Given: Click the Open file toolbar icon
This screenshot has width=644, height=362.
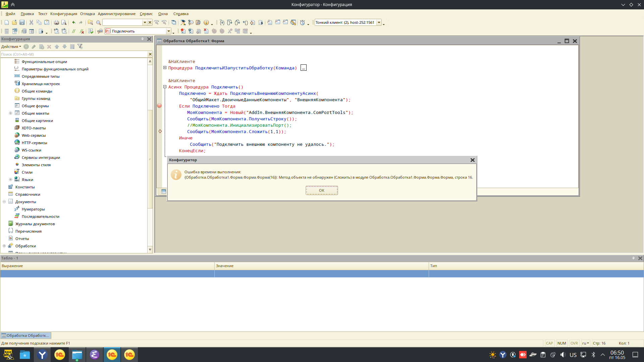Looking at the screenshot, I should point(14,22).
